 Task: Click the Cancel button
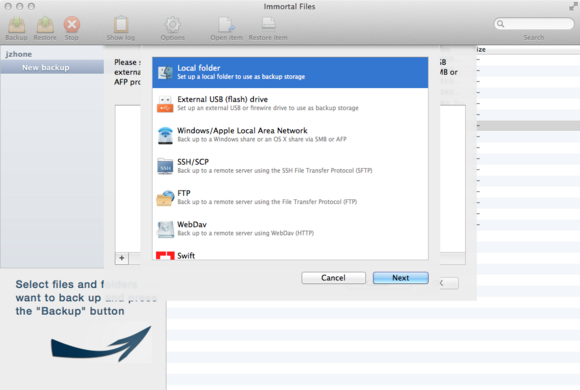[x=333, y=278]
